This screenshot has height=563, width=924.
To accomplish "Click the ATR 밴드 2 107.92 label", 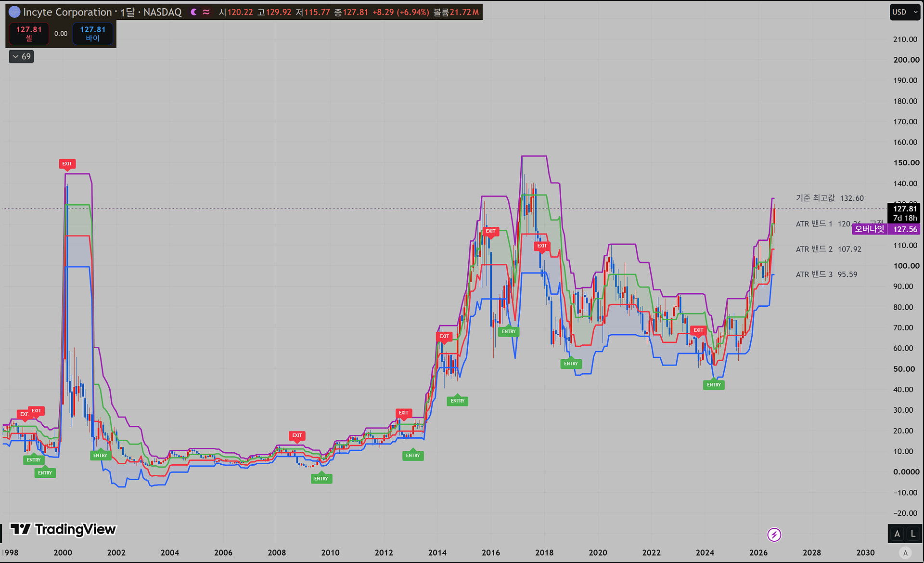I will [828, 249].
